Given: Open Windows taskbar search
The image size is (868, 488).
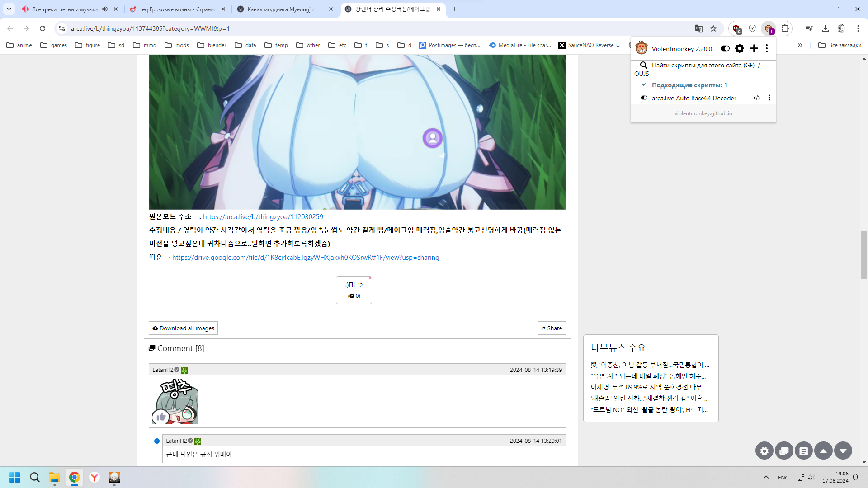Looking at the screenshot, I should tap(35, 477).
